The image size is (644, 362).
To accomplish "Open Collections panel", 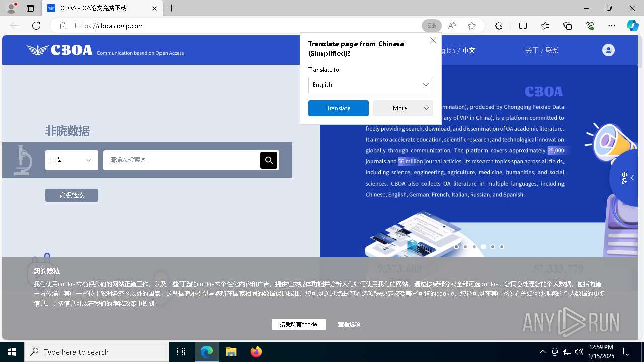I will click(x=568, y=26).
